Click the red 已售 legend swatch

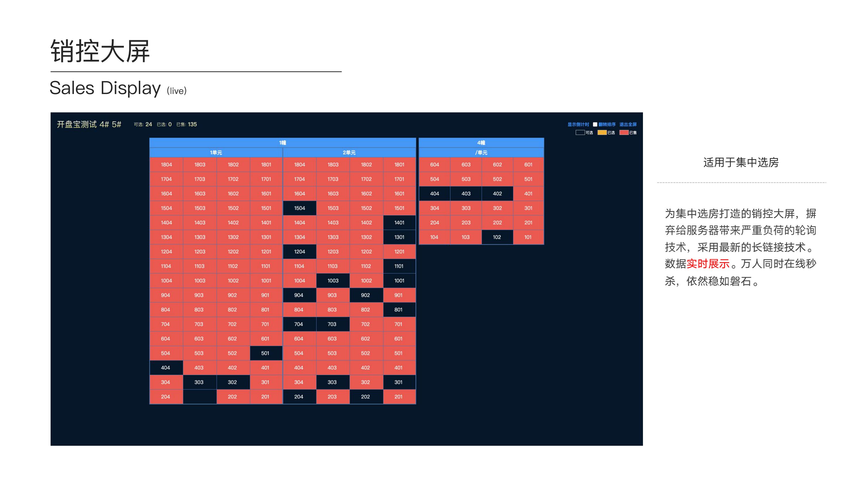(x=624, y=132)
